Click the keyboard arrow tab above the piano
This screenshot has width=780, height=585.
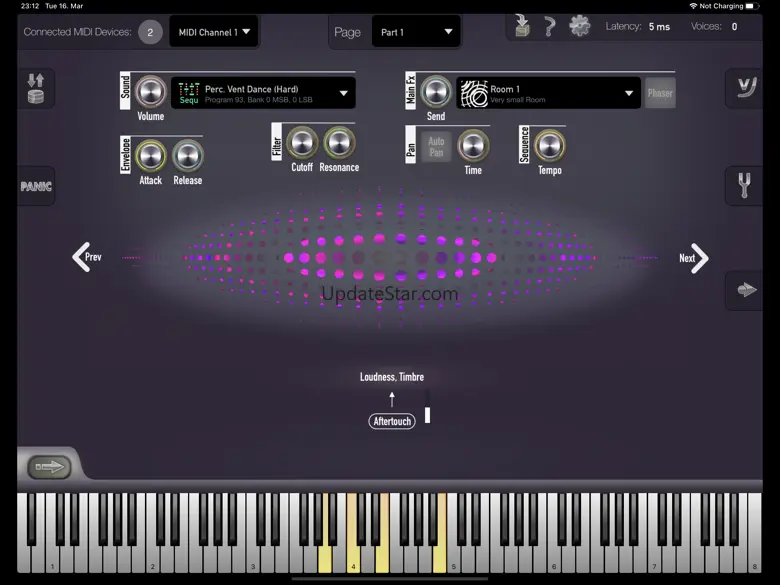pyautogui.click(x=48, y=467)
